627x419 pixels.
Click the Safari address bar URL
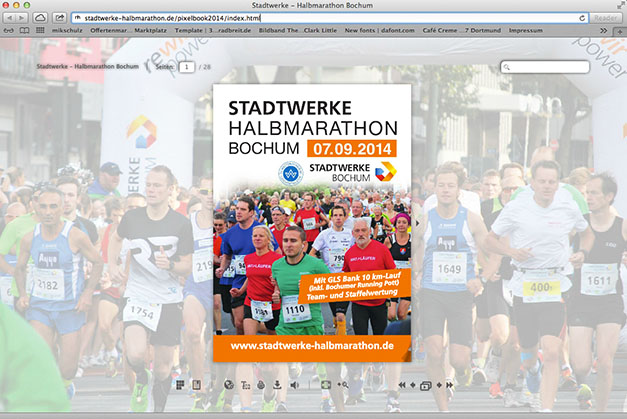[171, 18]
